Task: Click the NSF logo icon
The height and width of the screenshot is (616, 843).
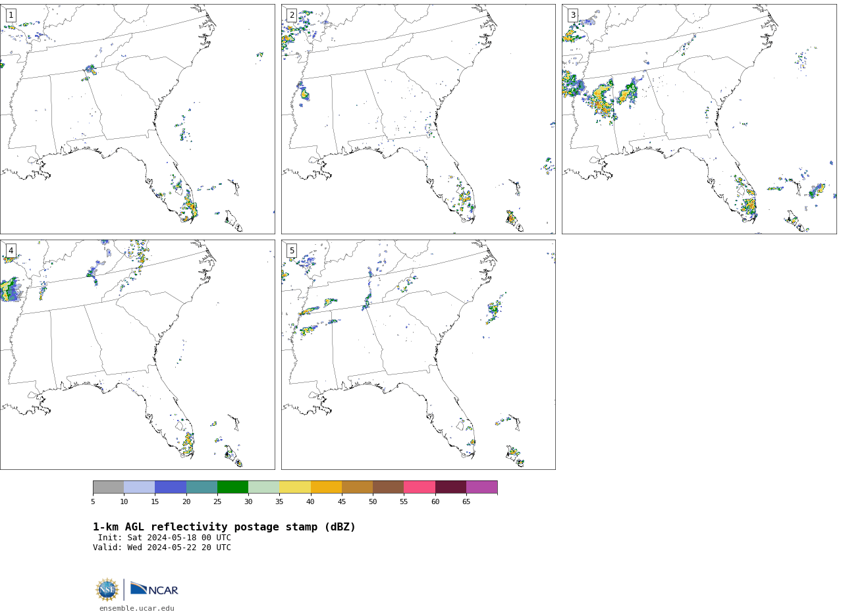Action: click(x=107, y=590)
